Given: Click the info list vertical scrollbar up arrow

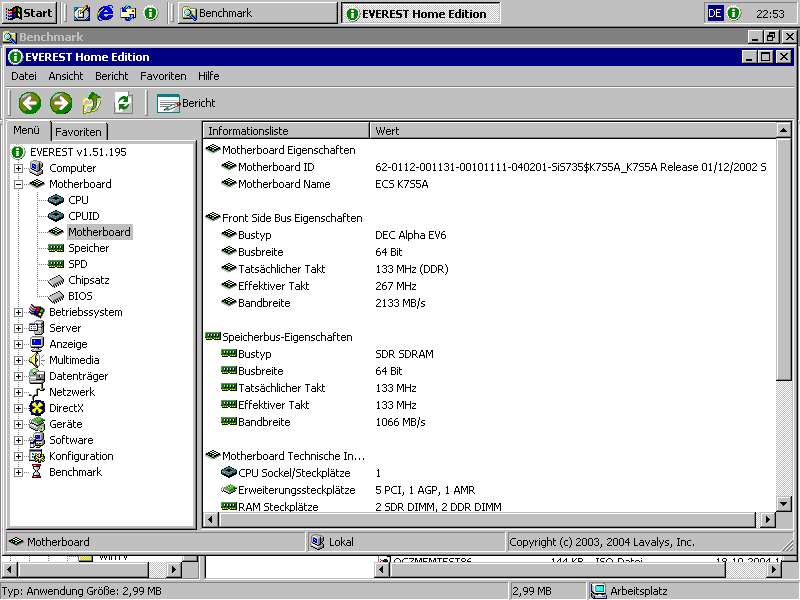Looking at the screenshot, I should [x=784, y=130].
